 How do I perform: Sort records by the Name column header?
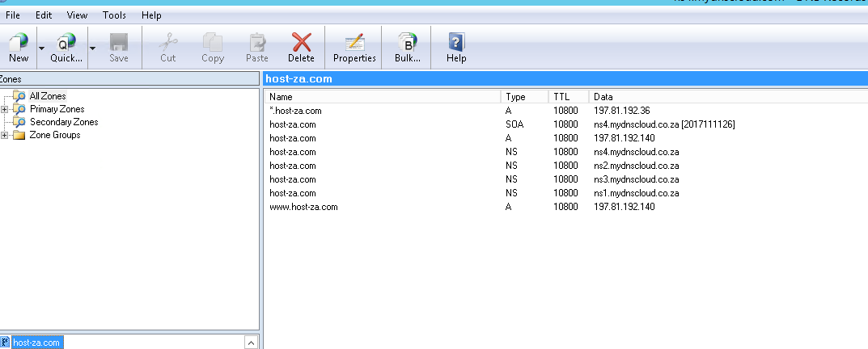[383, 97]
